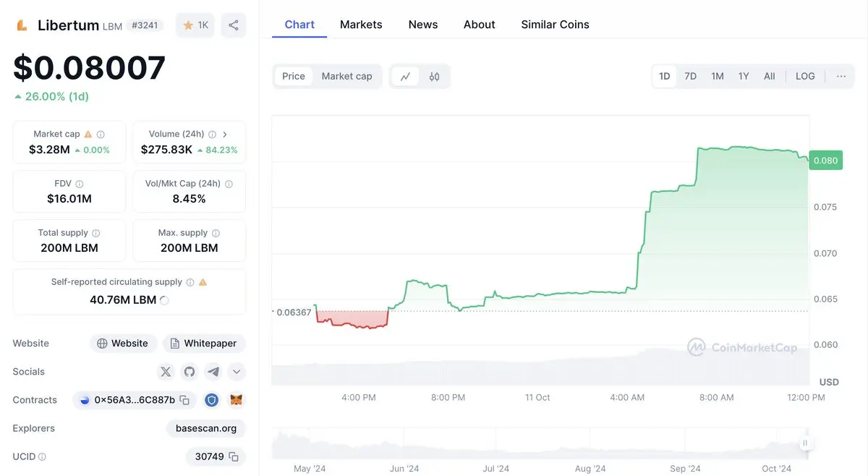Set chart range to All
The height and width of the screenshot is (476, 868).
pos(770,76)
